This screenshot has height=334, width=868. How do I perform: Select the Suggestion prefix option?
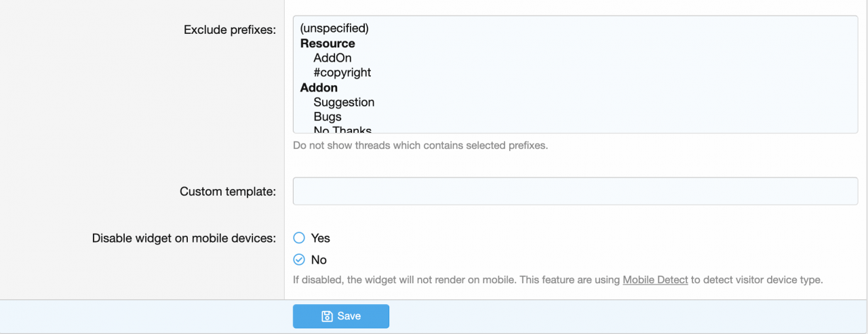coord(344,102)
